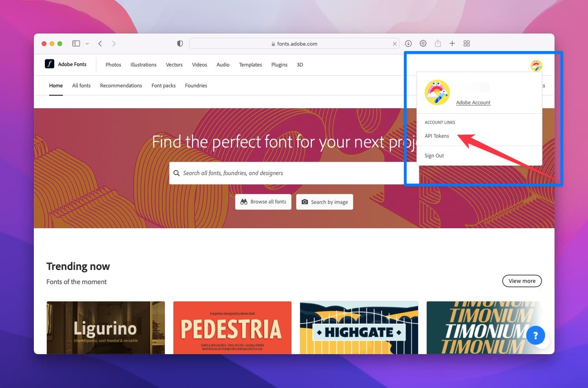Stop loading with the address bar X

394,44
